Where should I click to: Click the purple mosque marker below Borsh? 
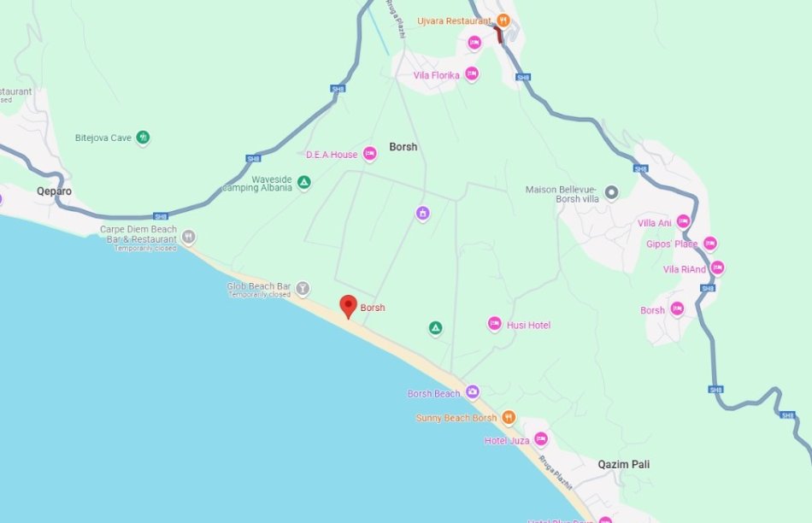coord(422,214)
